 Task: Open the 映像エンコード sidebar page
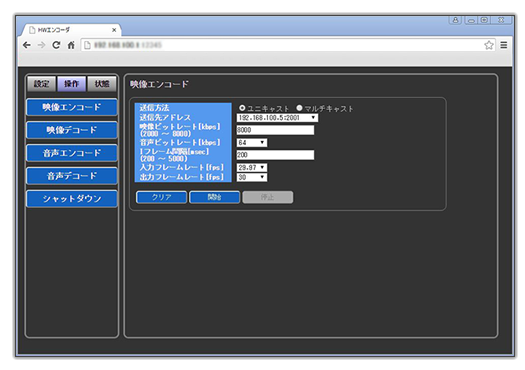72,107
